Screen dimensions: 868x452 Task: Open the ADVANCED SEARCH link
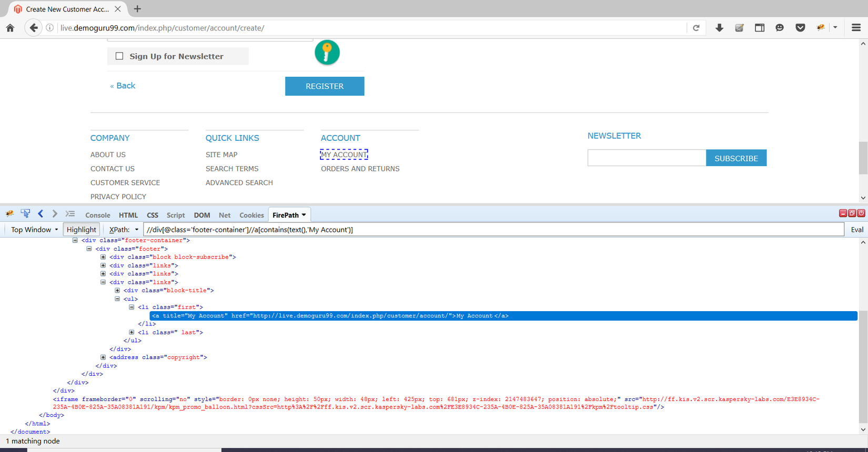tap(239, 183)
